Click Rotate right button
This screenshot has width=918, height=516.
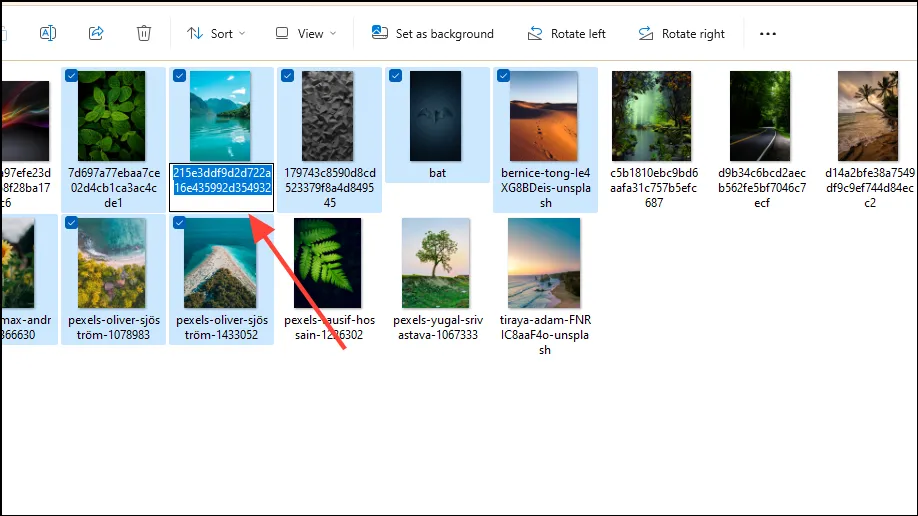point(681,33)
